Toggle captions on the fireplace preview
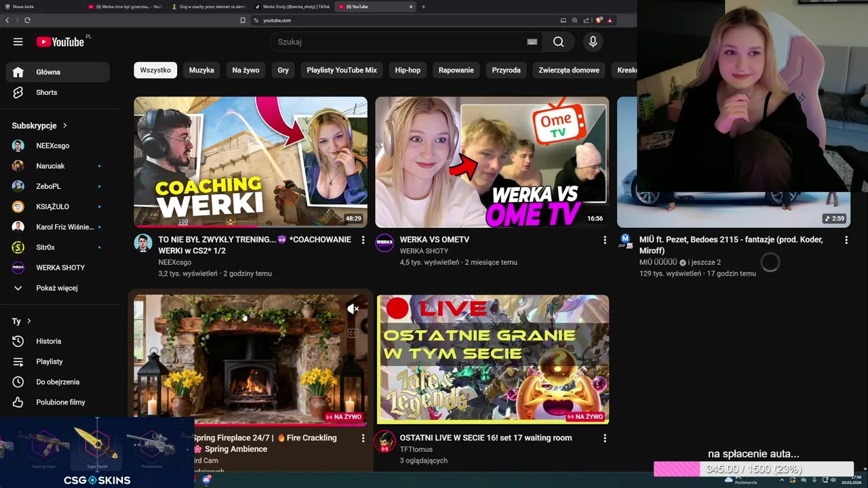The width and height of the screenshot is (868, 488). (353, 333)
